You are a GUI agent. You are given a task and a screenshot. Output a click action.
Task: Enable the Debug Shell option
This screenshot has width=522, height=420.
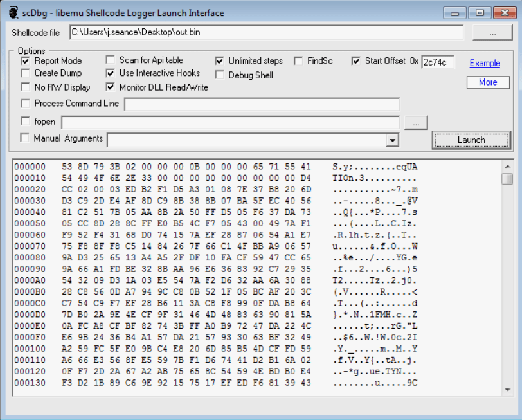click(x=220, y=75)
